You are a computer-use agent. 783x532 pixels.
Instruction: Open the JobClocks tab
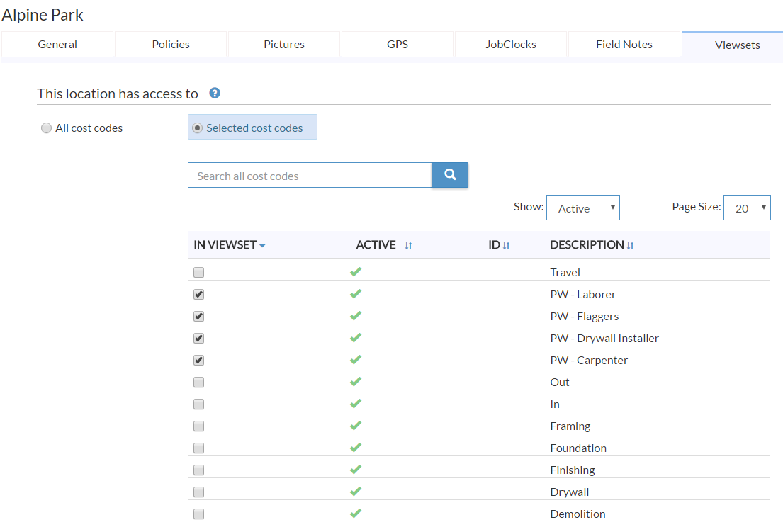click(510, 44)
